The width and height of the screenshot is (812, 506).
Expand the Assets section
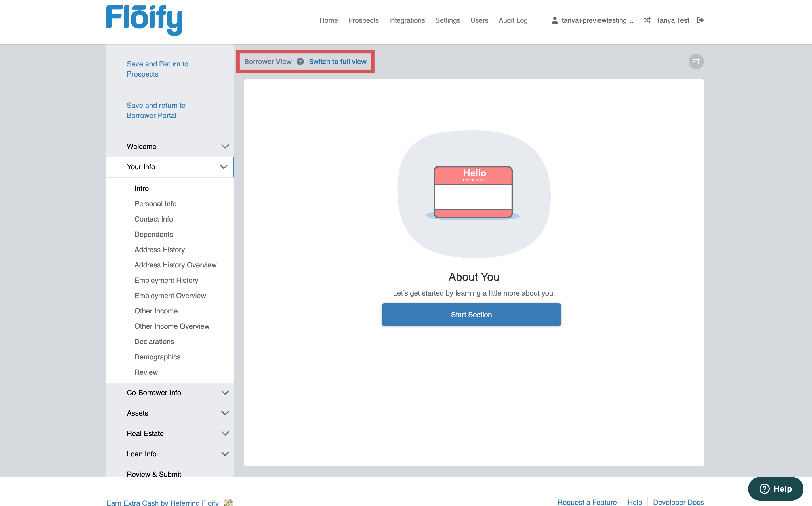(225, 413)
